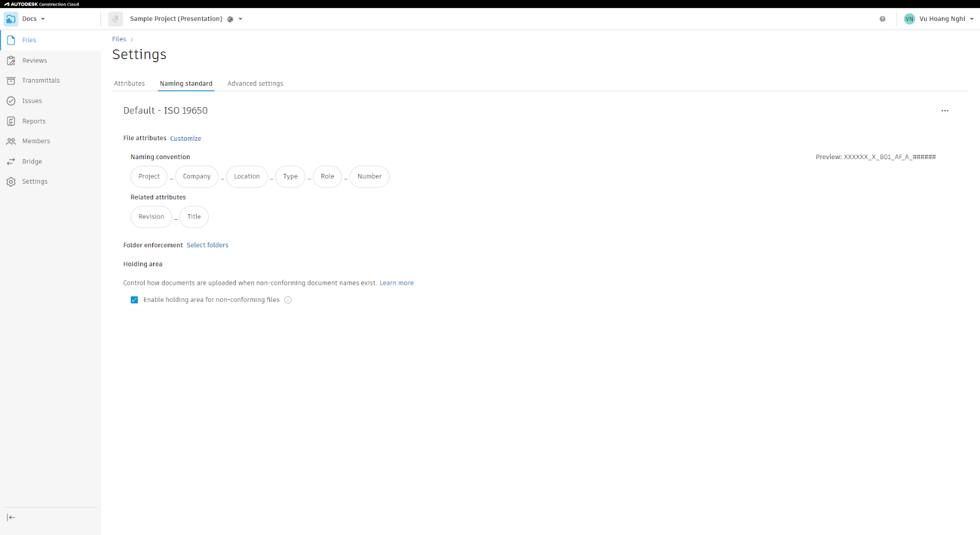
Task: Open the Docs product switcher dropdown arrow
Action: (x=43, y=19)
